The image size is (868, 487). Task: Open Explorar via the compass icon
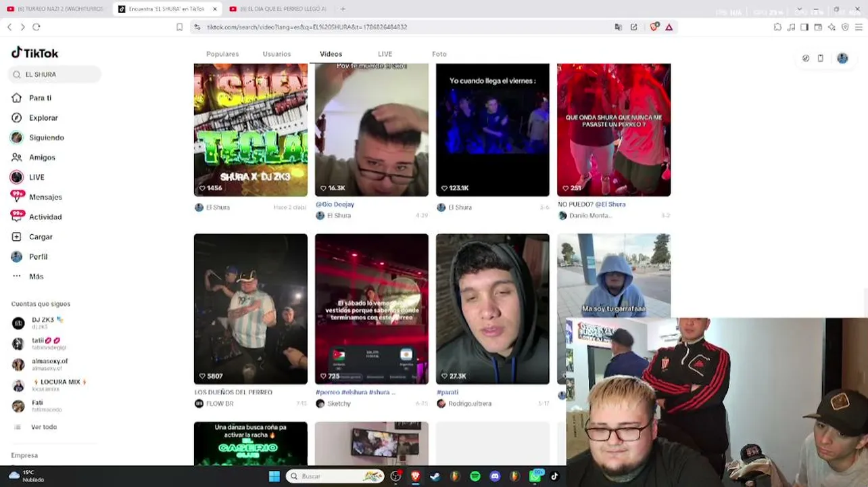pyautogui.click(x=17, y=118)
